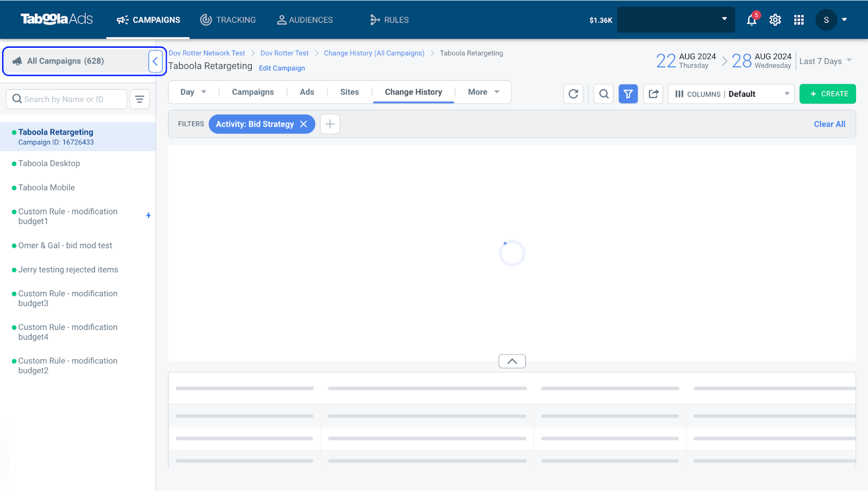This screenshot has width=868, height=491.
Task: Open Change History (All Campaigns) breadcrumb
Action: tap(374, 53)
